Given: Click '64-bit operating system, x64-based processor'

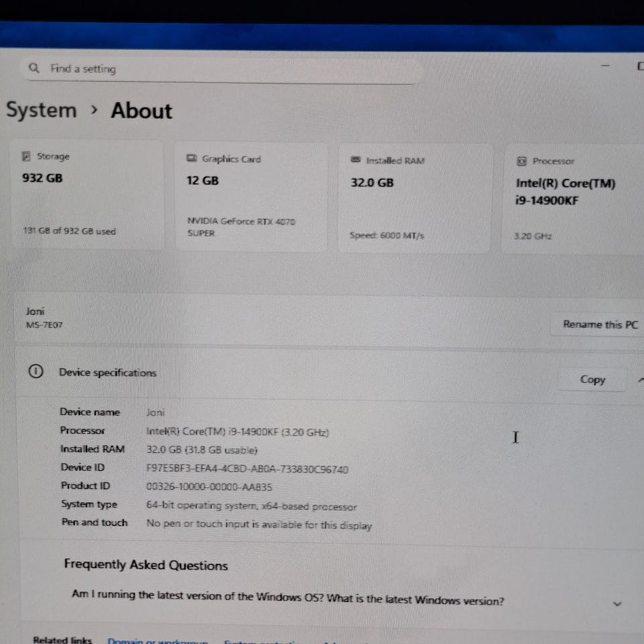Looking at the screenshot, I should [x=252, y=506].
